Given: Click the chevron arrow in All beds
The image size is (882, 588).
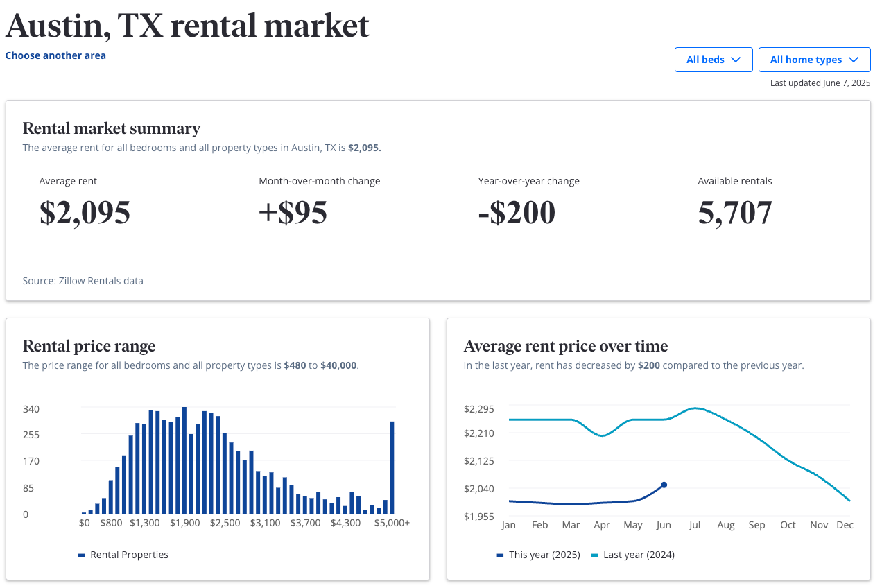Looking at the screenshot, I should 736,60.
